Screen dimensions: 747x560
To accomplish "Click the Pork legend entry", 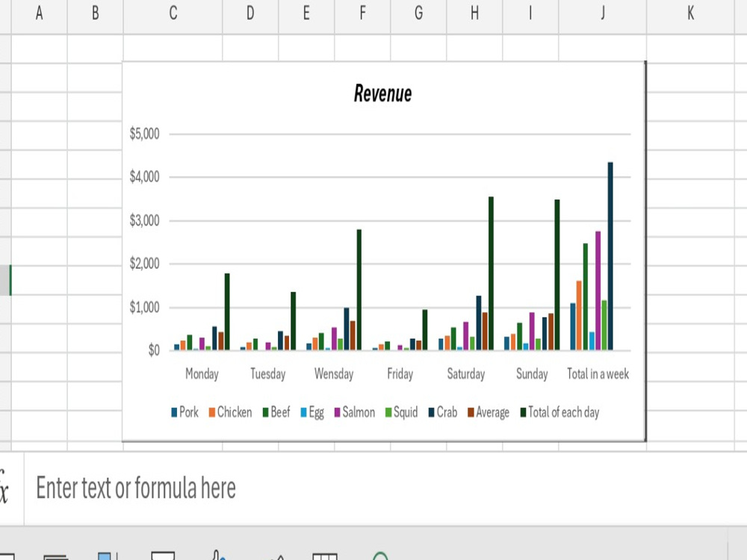I will coord(185,412).
